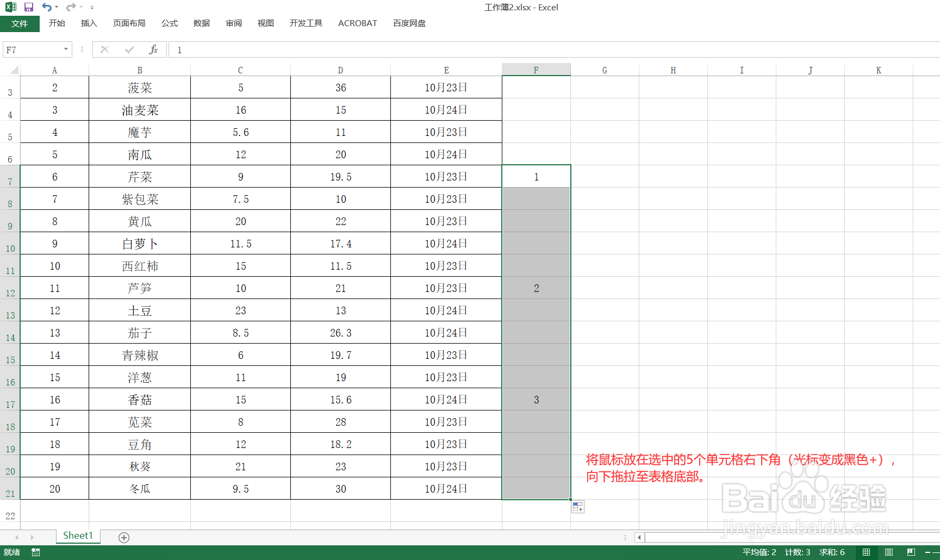Click the Redo arrow icon
Image resolution: width=940 pixels, height=560 pixels.
point(71,7)
